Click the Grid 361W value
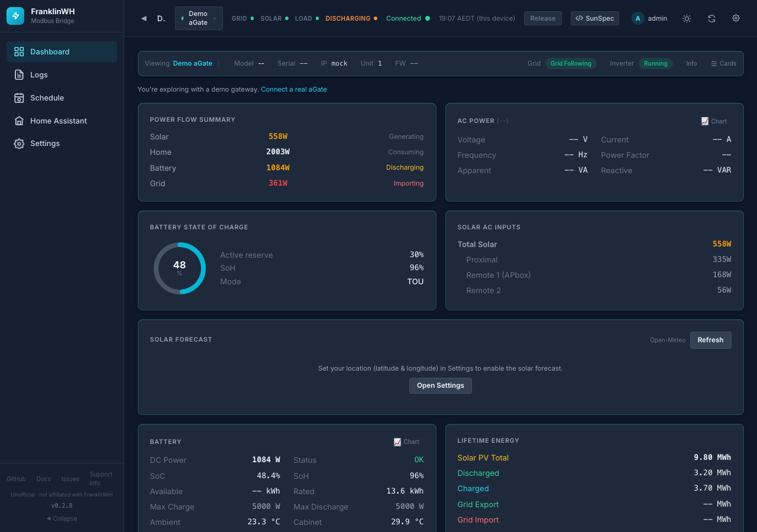 point(278,183)
